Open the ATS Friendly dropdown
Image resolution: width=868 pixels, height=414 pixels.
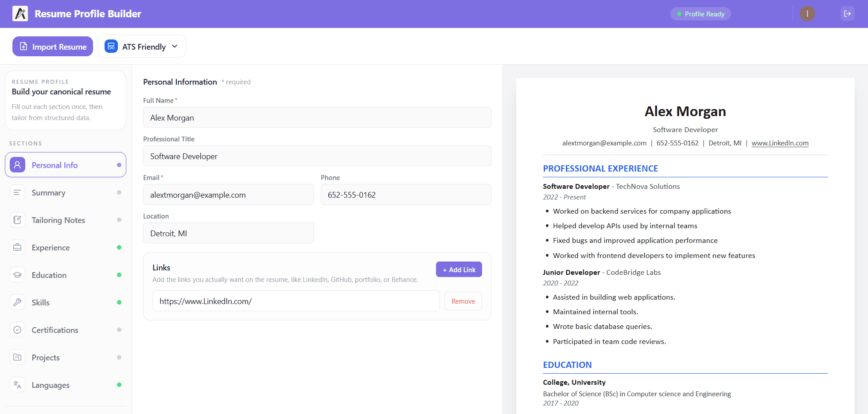coord(141,46)
